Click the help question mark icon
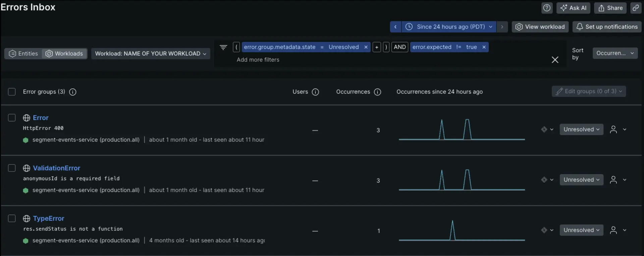Screen dimensions: 644x256 [x=547, y=8]
